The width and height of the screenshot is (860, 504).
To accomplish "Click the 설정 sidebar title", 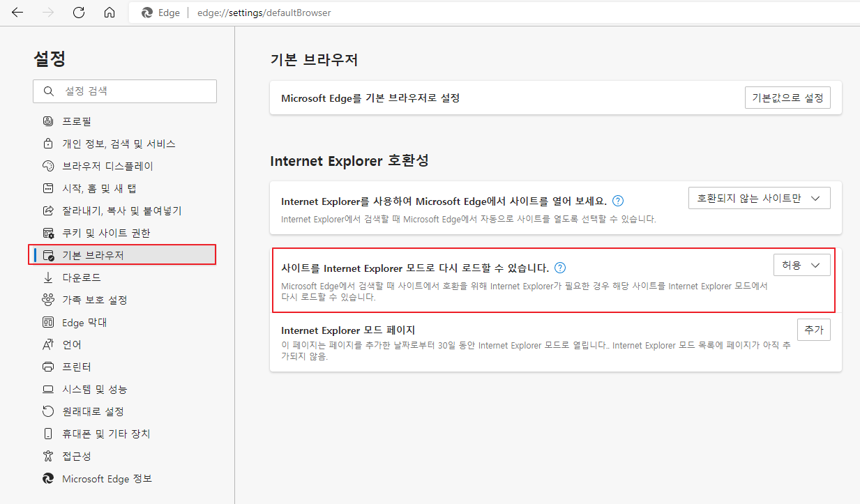I will pos(50,59).
